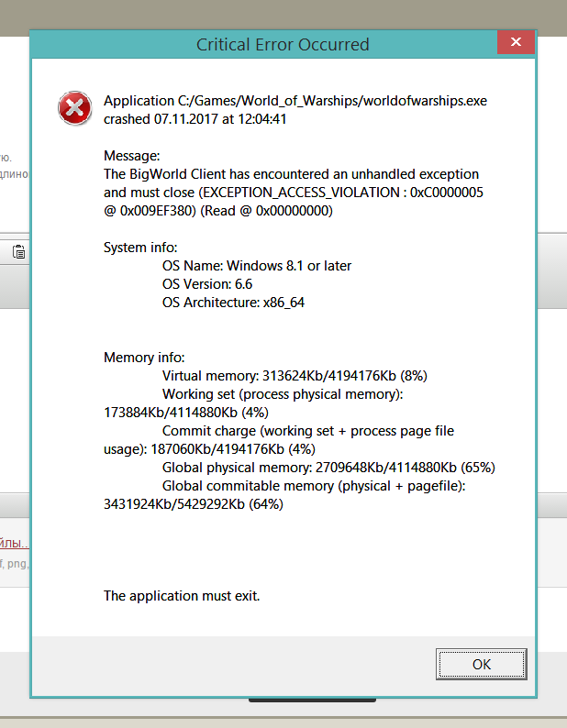Viewport: 567px width, 728px height.
Task: Click OS Version: 6.6 line
Action: tap(207, 284)
